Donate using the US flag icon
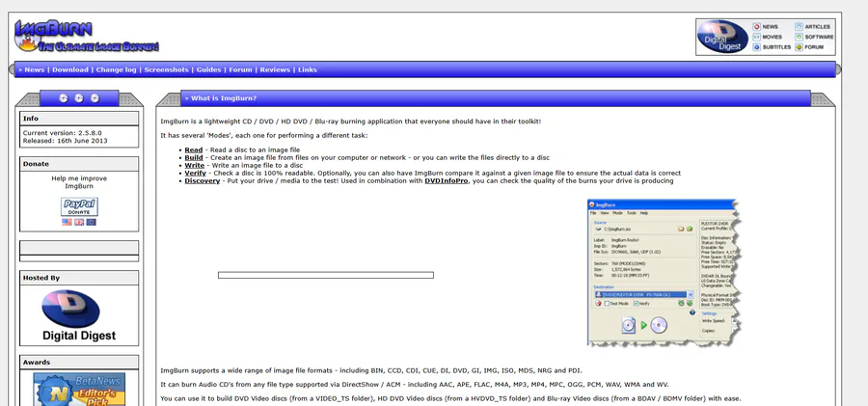The height and width of the screenshot is (406, 868). (67, 222)
